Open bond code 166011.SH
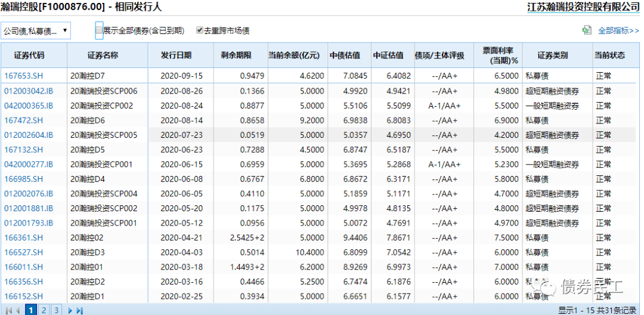 click(23, 267)
